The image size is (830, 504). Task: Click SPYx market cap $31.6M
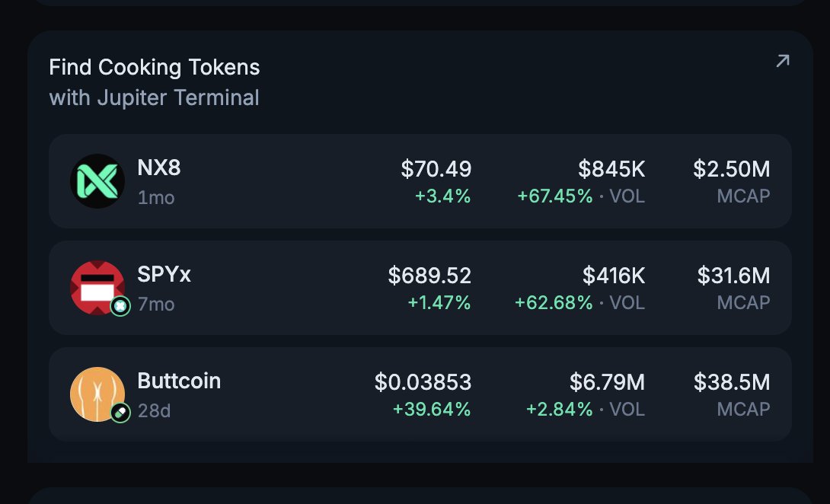(x=733, y=276)
